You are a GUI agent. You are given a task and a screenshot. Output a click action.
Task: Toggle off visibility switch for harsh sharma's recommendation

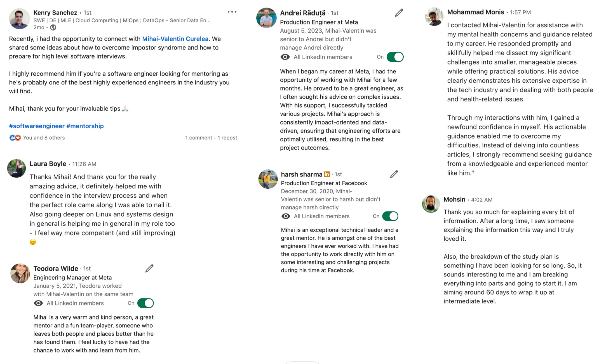[x=390, y=216]
